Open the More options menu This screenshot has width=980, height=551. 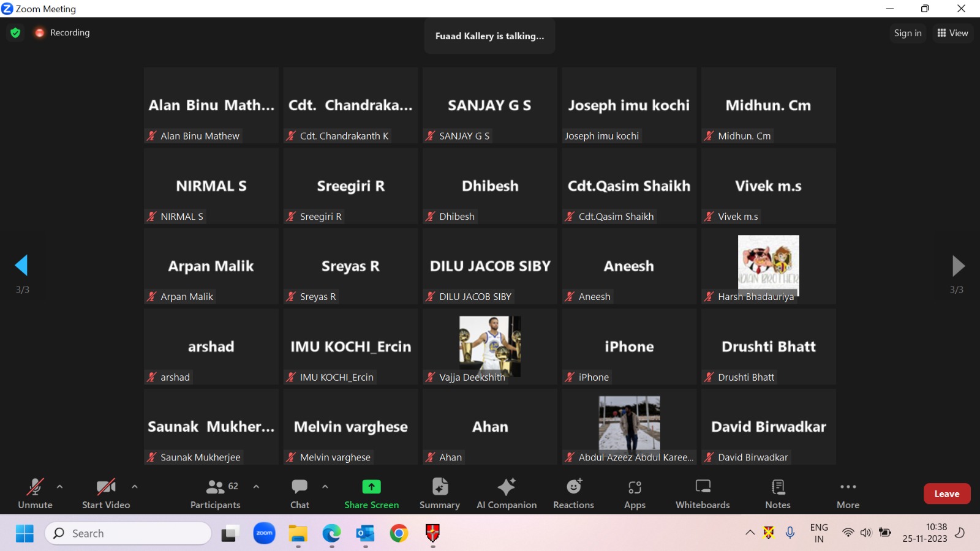point(848,493)
